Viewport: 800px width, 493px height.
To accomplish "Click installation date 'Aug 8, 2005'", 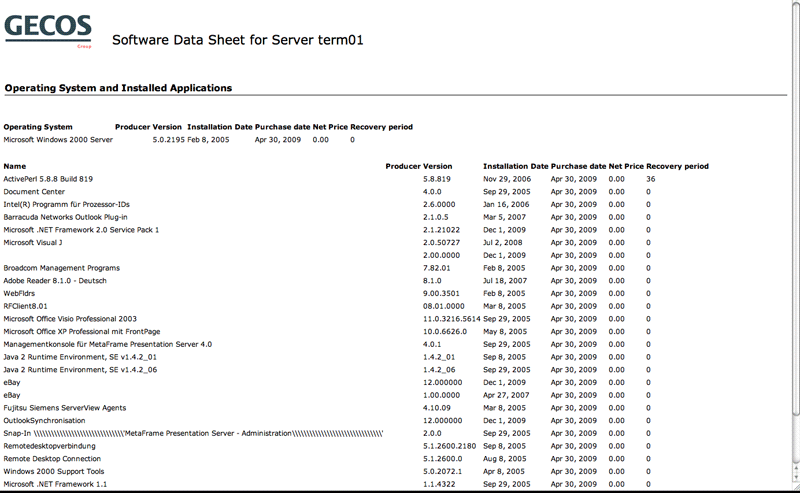I will (x=505, y=459).
